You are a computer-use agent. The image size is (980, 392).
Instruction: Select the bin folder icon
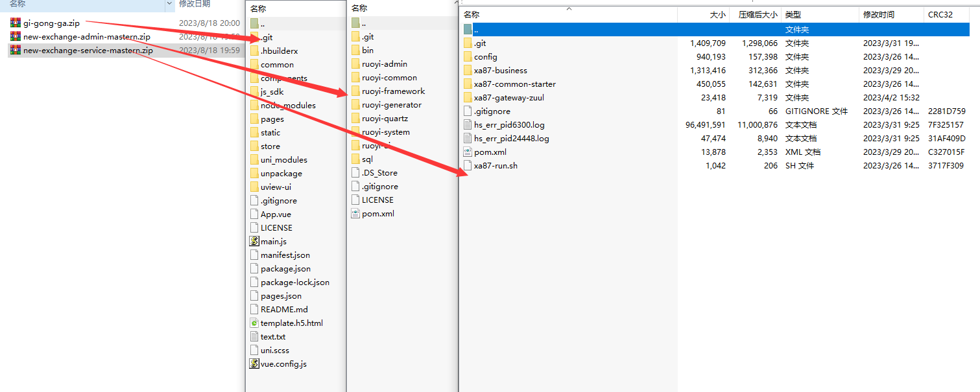[x=355, y=50]
